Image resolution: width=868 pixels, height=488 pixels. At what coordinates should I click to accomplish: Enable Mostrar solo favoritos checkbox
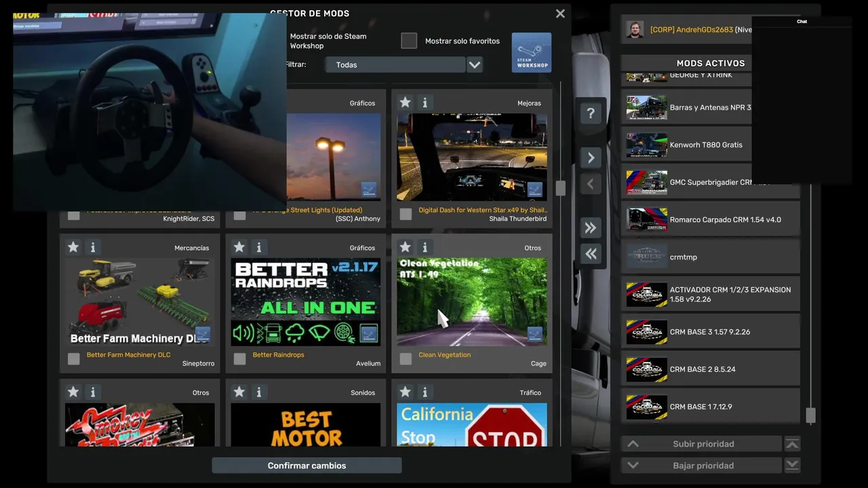click(409, 41)
